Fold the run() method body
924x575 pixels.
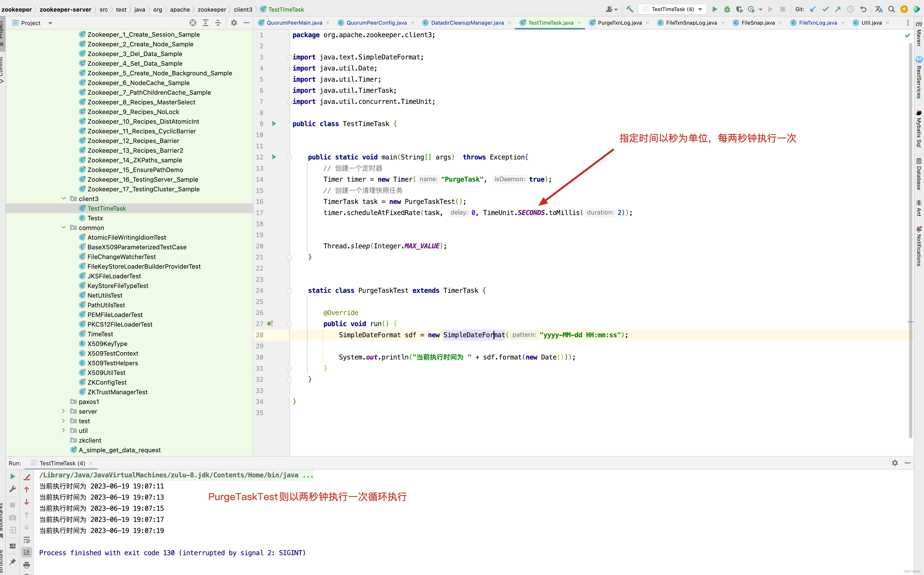289,324
